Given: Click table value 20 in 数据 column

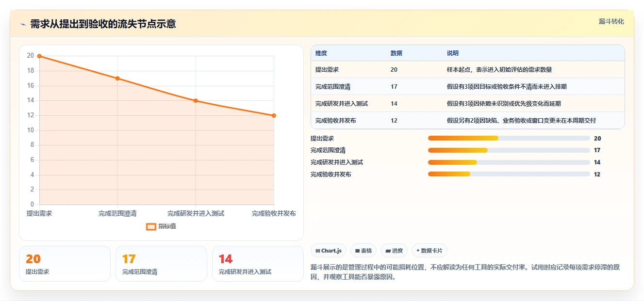Looking at the screenshot, I should click(394, 70).
